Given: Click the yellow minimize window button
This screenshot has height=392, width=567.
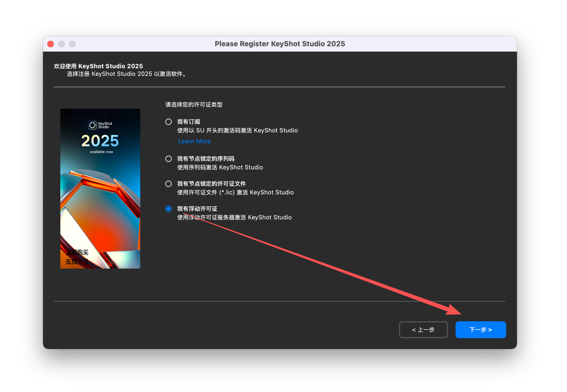Looking at the screenshot, I should pos(61,44).
